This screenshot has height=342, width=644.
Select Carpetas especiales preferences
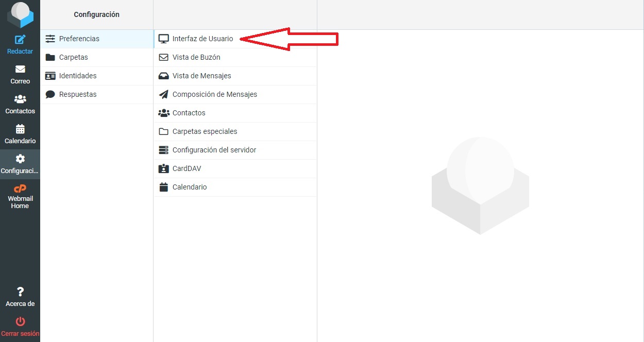pos(205,131)
